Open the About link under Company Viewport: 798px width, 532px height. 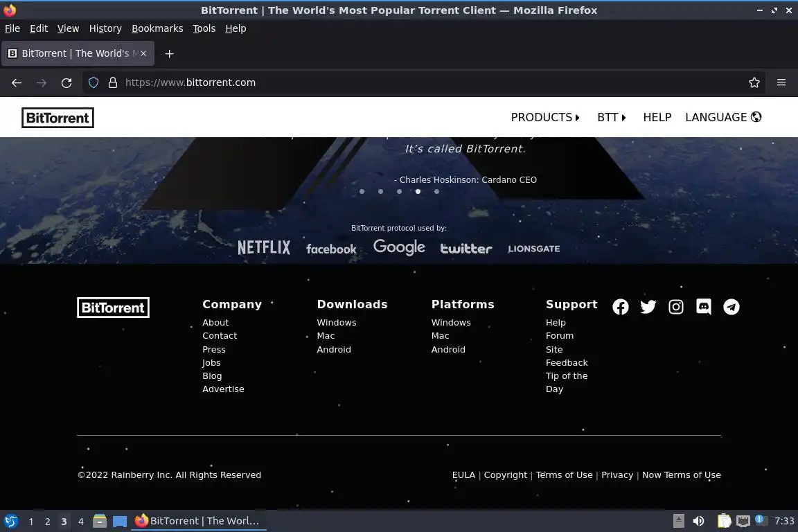click(215, 323)
